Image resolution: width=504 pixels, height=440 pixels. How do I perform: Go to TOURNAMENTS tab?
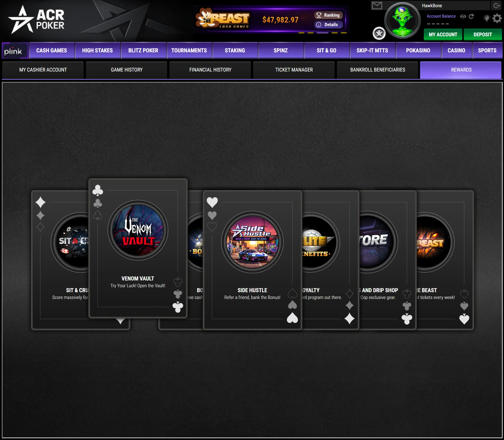tap(189, 51)
